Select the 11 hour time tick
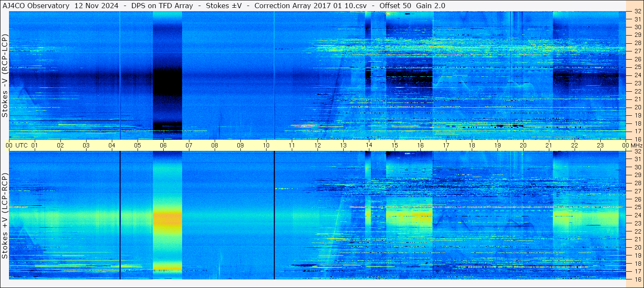This screenshot has width=644, height=288. [292, 145]
